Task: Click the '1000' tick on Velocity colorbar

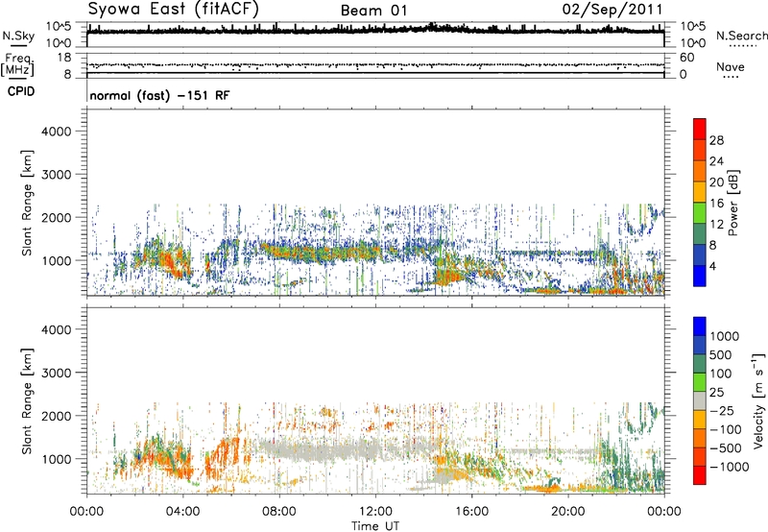Action: [725, 336]
